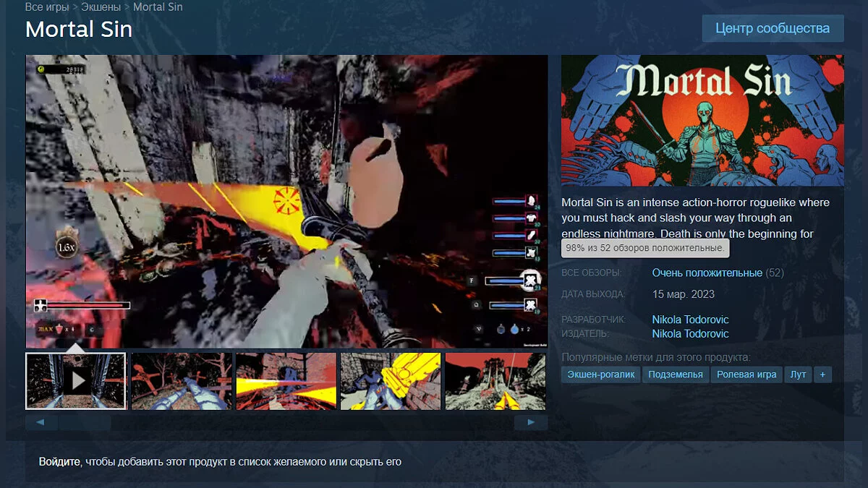The height and width of the screenshot is (488, 868).
Task: Select the 'Подземелья' tag
Action: [x=676, y=374]
